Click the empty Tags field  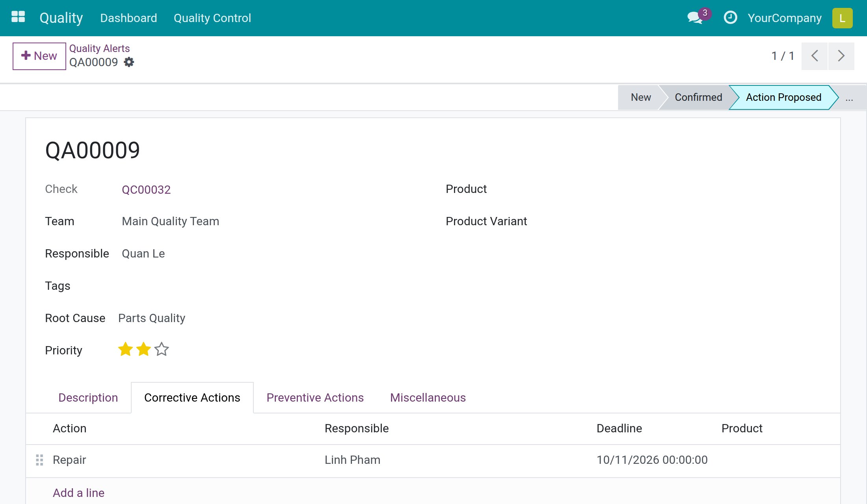click(268, 286)
